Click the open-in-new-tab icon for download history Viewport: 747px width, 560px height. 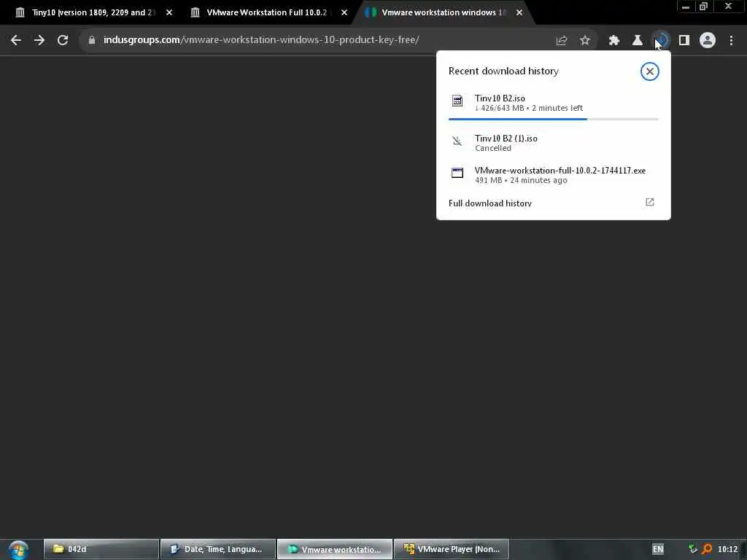click(650, 203)
